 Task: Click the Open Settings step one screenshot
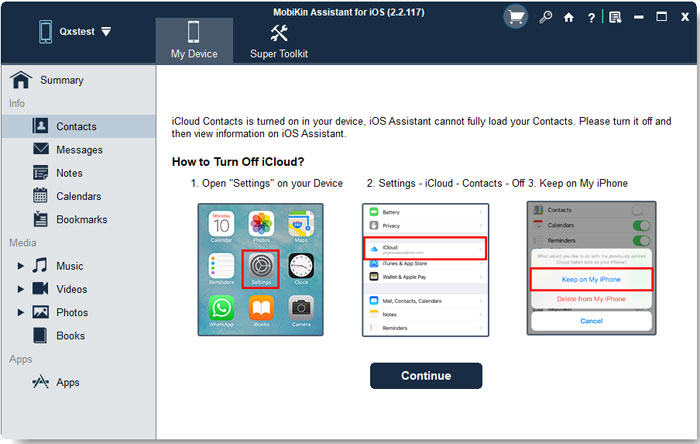pos(261,270)
